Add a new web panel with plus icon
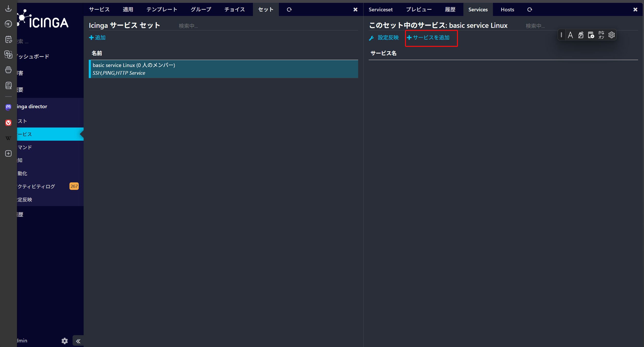Image resolution: width=644 pixels, height=347 pixels. (8, 154)
